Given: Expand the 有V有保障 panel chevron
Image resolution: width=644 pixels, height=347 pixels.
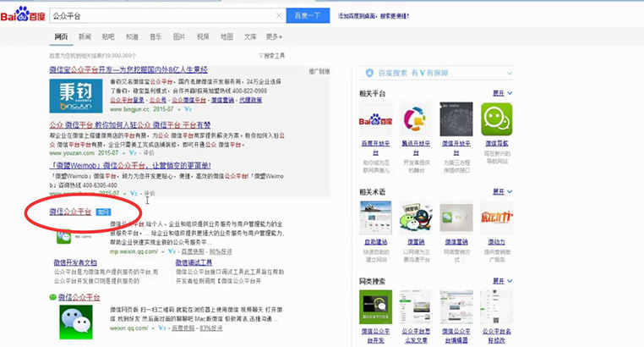Looking at the screenshot, I should click(x=510, y=73).
